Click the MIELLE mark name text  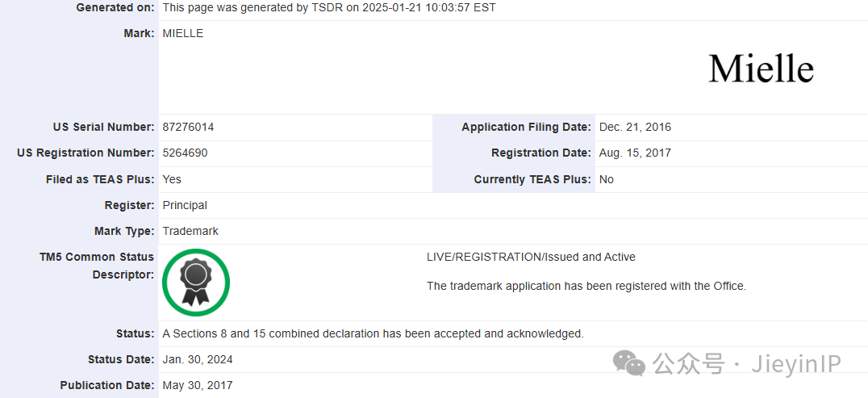pyautogui.click(x=183, y=33)
